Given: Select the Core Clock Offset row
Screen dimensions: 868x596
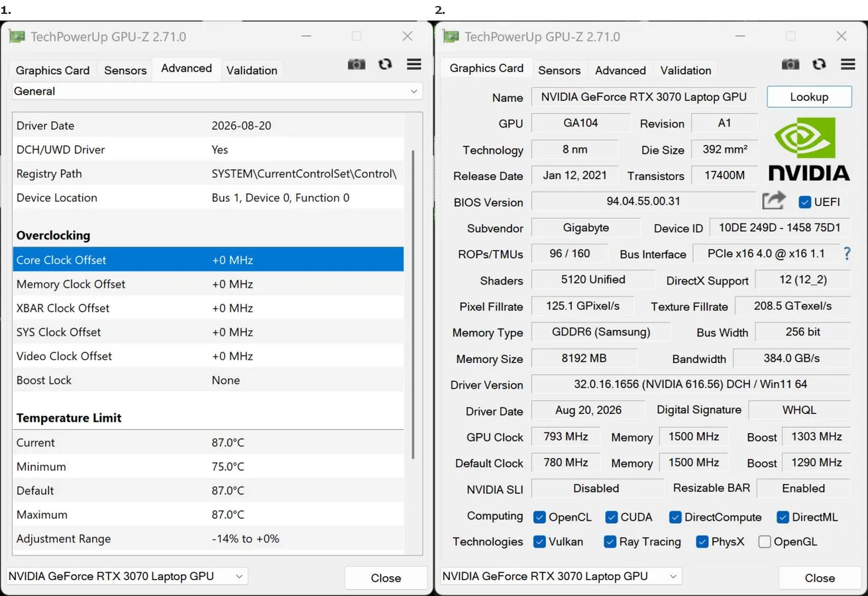Looking at the screenshot, I should pyautogui.click(x=208, y=260).
